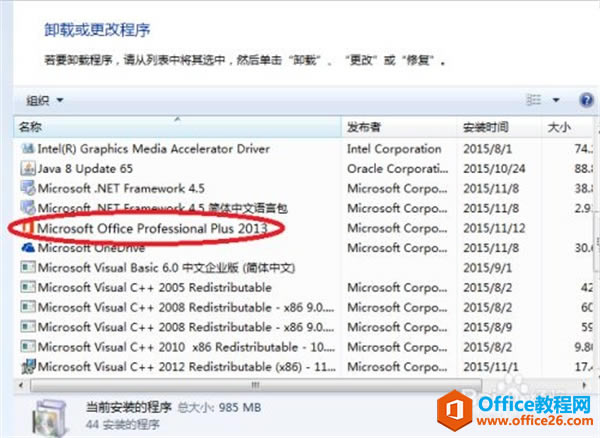Click the 2015/9/1 install date
Image resolution: width=600 pixels, height=438 pixels.
tap(488, 268)
